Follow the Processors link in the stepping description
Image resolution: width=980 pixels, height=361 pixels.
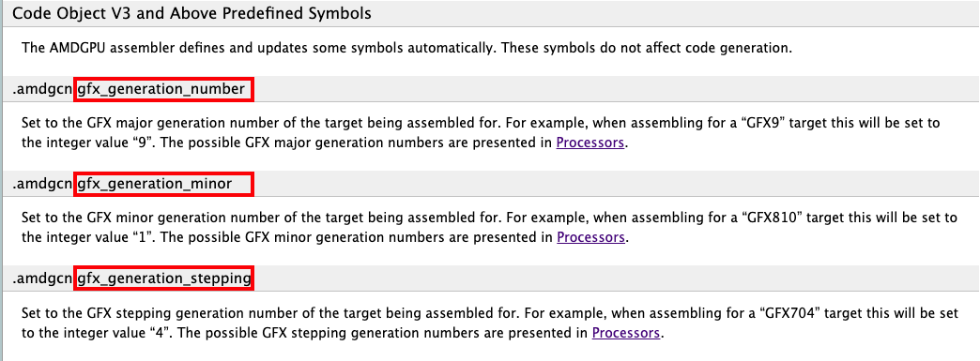pyautogui.click(x=625, y=332)
